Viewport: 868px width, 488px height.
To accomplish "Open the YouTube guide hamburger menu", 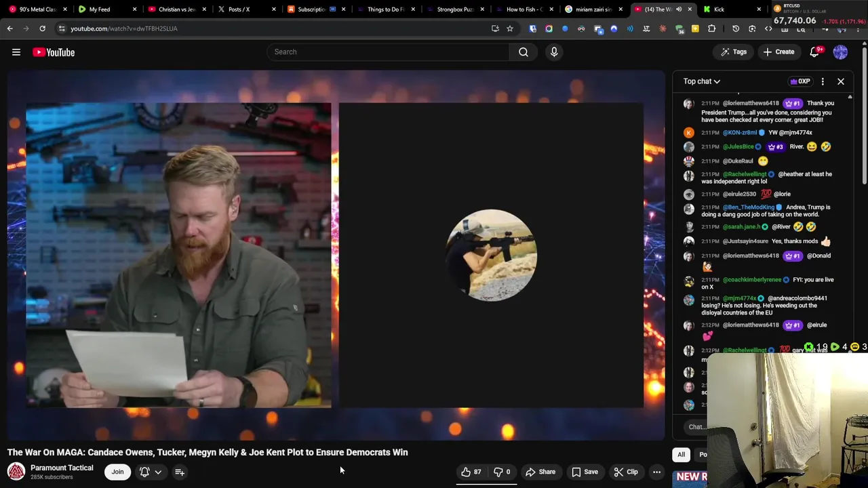I will (x=16, y=52).
